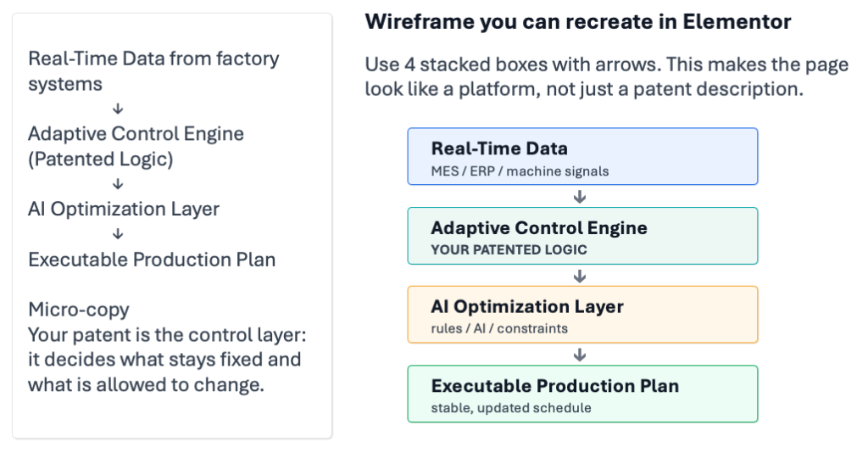This screenshot has height=453, width=868.
Task: Click left card arrow above 'Executable Production Plan' text
Action: [x=118, y=233]
